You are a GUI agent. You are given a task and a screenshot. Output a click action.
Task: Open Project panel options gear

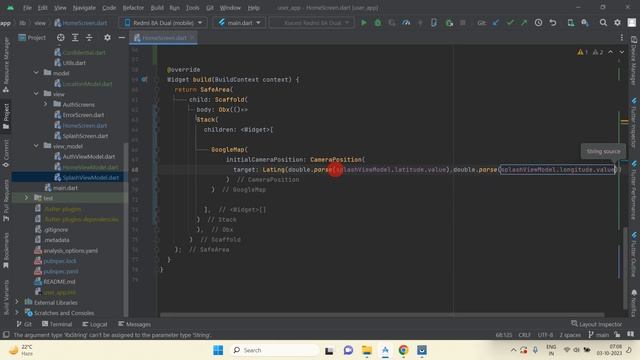click(x=107, y=38)
